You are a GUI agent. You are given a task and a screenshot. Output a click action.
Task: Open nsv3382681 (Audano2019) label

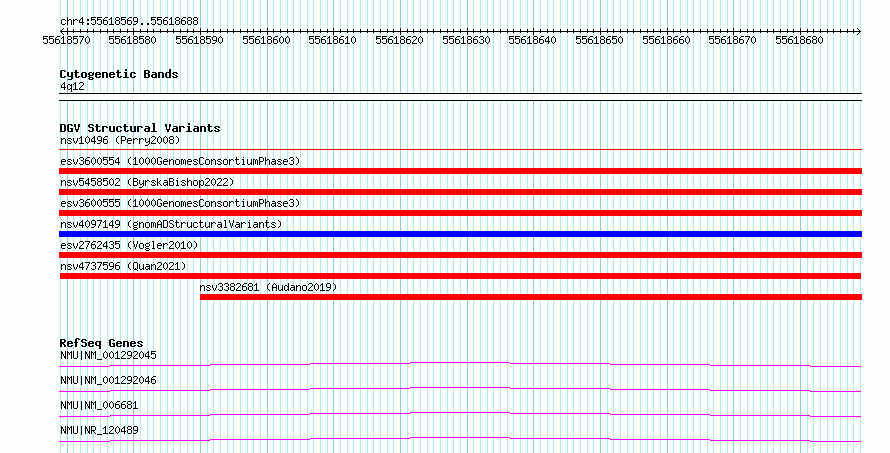268,287
